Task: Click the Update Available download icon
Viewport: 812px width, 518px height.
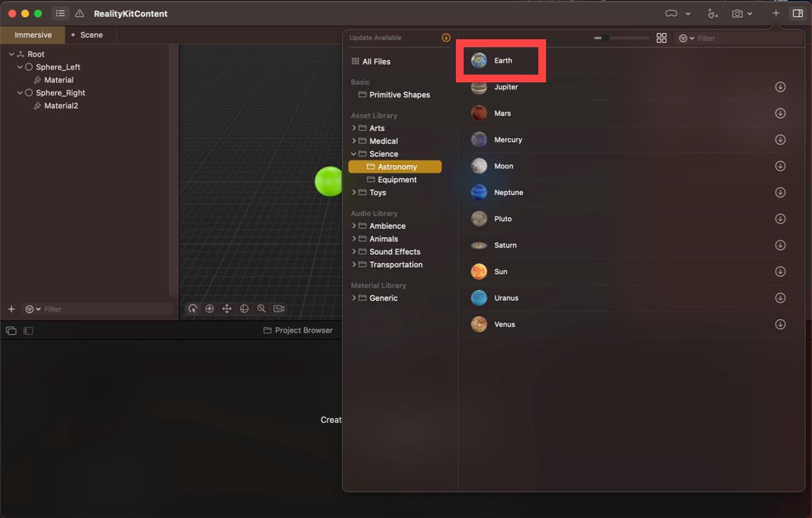Action: click(x=446, y=38)
